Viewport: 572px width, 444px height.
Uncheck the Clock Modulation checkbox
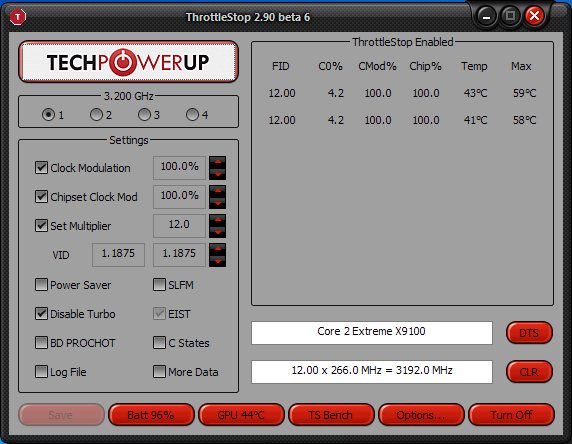coord(41,167)
